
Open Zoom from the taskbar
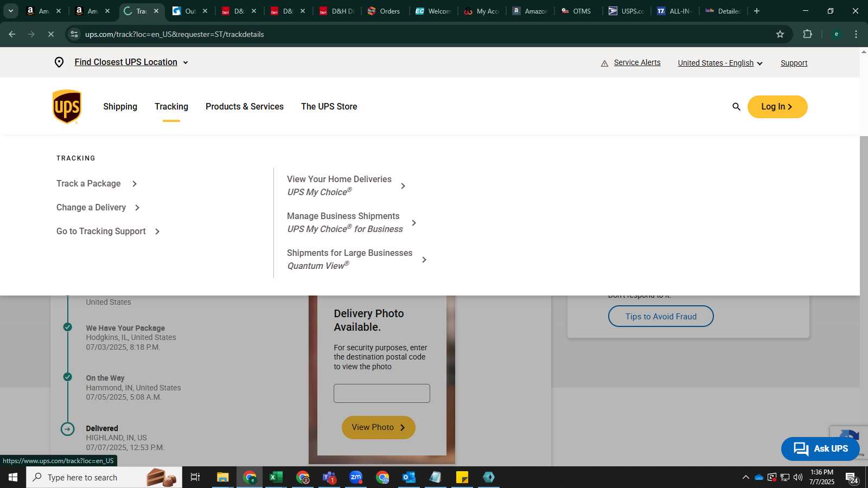point(356,477)
